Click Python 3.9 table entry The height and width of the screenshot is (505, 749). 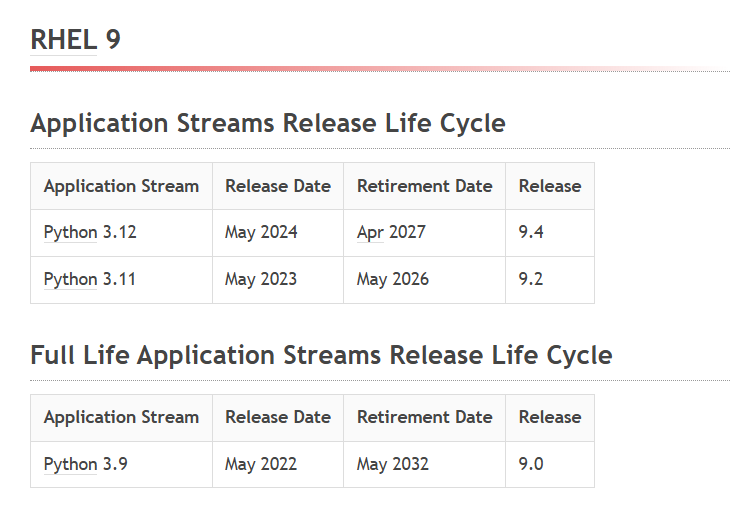tap(86, 464)
